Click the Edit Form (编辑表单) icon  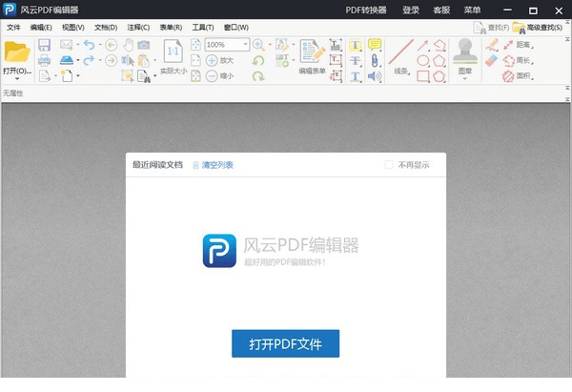(312, 52)
